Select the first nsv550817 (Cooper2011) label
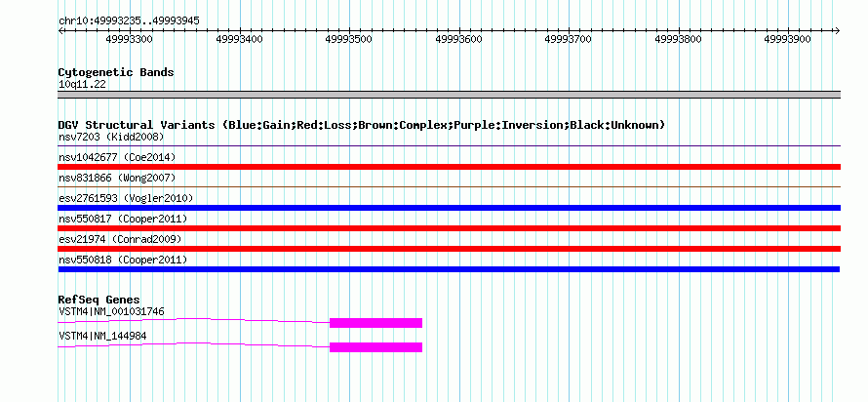Viewport: 868px width, 402px height. (x=123, y=219)
